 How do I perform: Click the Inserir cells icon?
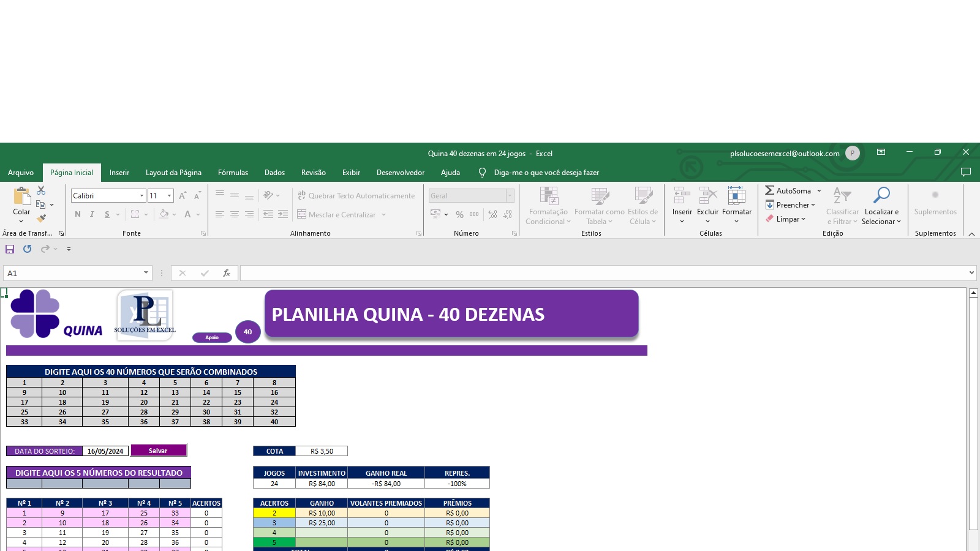point(682,196)
